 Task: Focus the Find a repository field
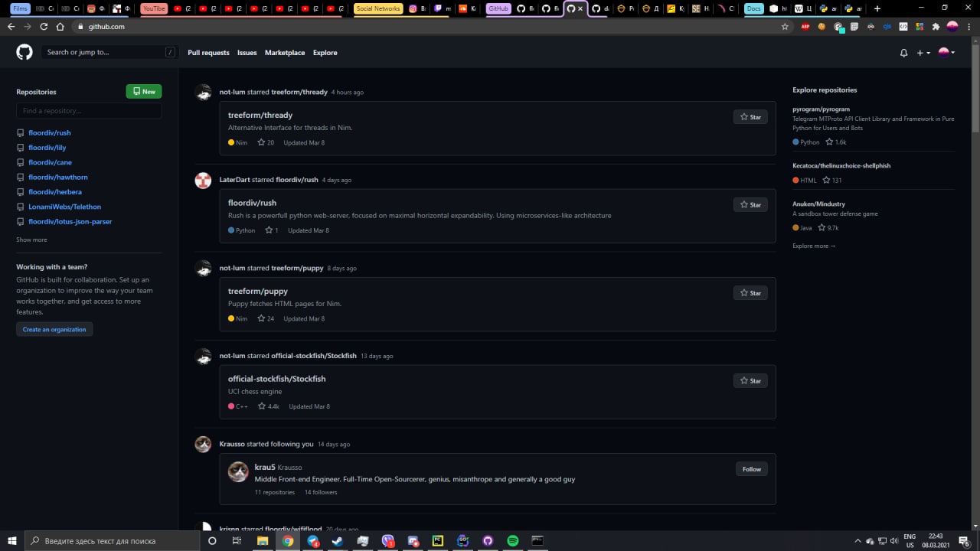pyautogui.click(x=89, y=111)
